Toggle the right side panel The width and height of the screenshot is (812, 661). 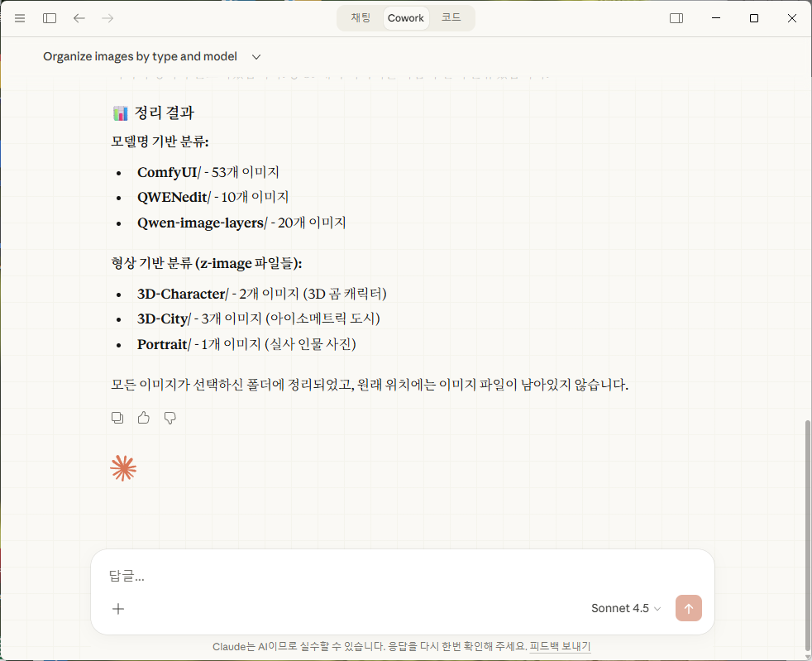tap(676, 18)
